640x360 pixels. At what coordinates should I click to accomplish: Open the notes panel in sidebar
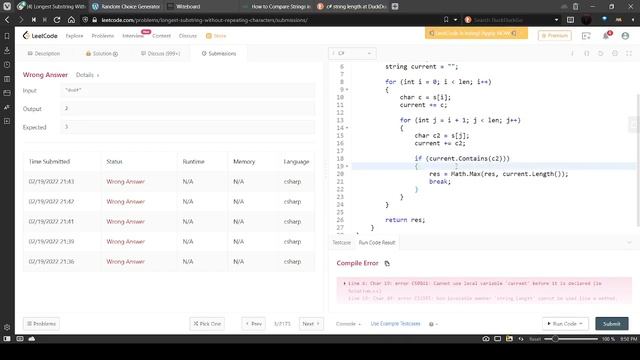point(7,79)
